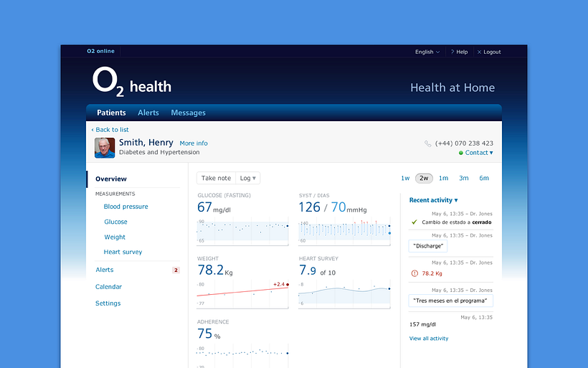Viewport: 588px width, 368px height.
Task: Click the Alerts badge showing 2
Action: [x=176, y=270]
